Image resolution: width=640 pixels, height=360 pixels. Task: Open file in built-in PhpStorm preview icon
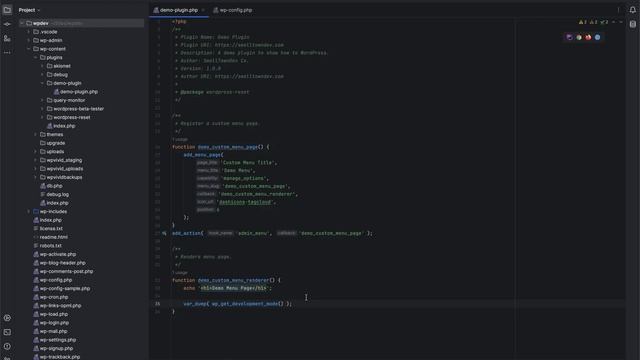pyautogui.click(x=569, y=37)
